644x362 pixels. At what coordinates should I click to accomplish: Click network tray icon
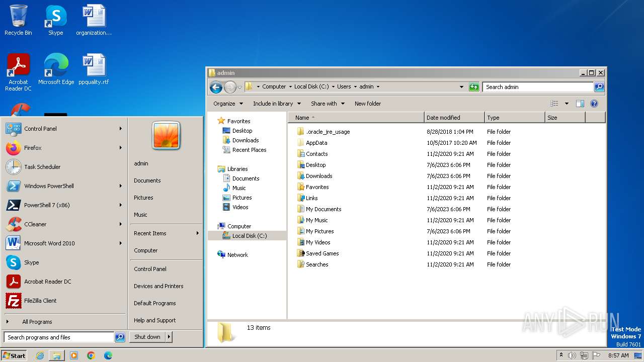[584, 355]
